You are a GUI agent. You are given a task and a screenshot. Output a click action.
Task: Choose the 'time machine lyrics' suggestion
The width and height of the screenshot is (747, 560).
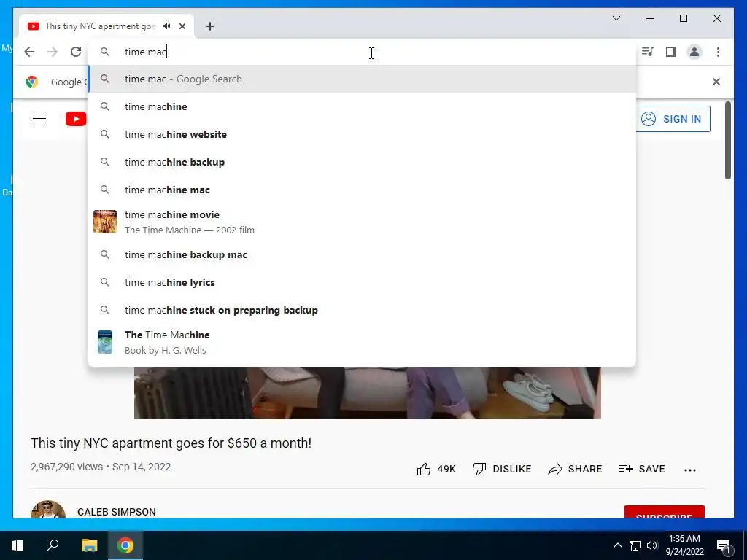(x=362, y=282)
